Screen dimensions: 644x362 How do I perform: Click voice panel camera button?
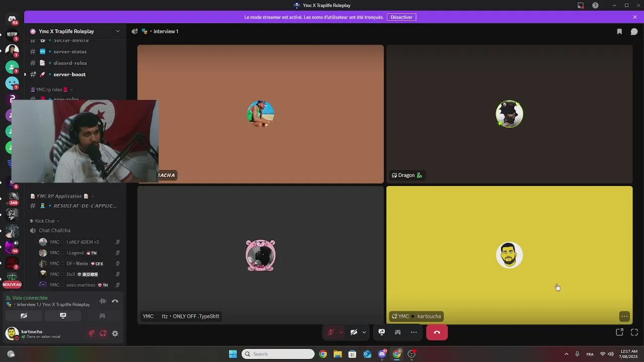(24, 316)
